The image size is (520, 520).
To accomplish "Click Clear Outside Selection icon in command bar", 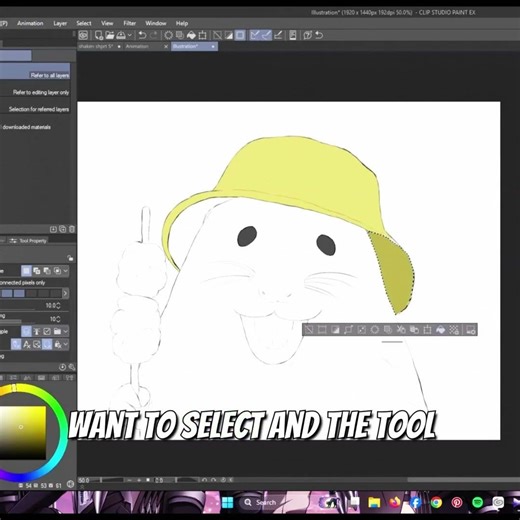I will [180, 35].
